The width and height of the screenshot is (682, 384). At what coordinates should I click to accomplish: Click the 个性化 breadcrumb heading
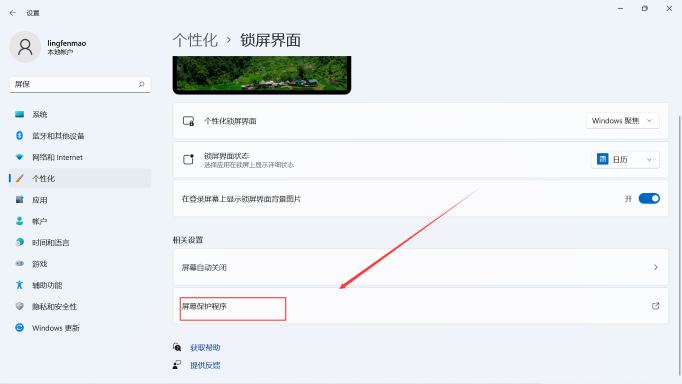click(x=195, y=40)
